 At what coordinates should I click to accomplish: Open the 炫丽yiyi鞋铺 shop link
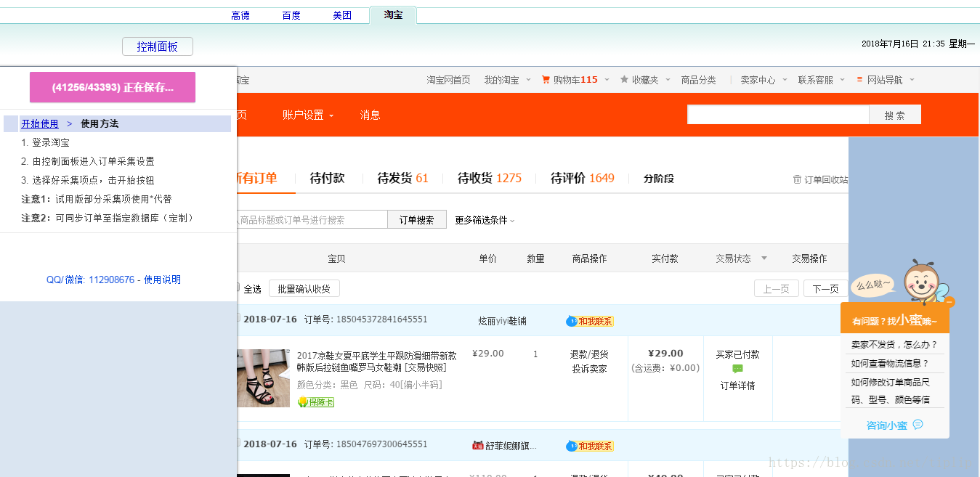502,320
